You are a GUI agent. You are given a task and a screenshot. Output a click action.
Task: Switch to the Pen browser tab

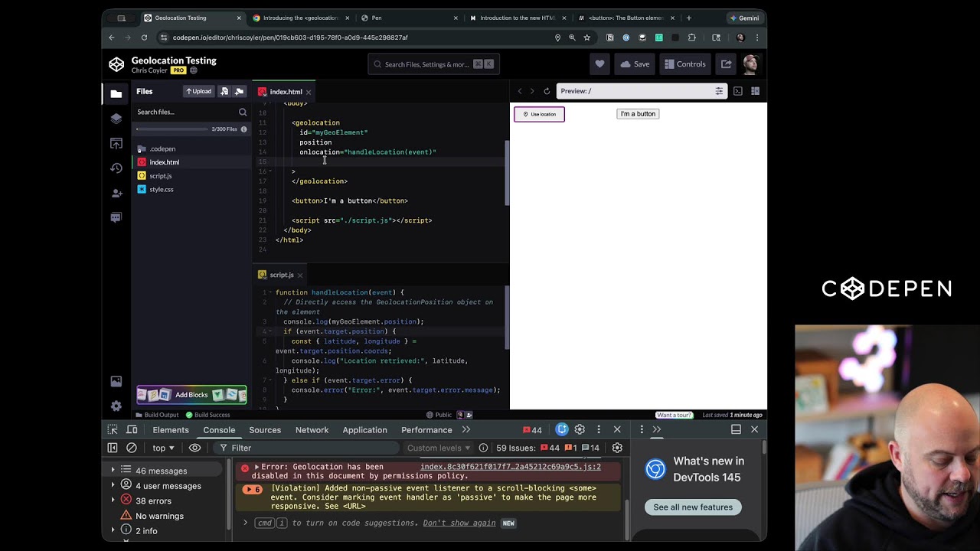point(409,18)
